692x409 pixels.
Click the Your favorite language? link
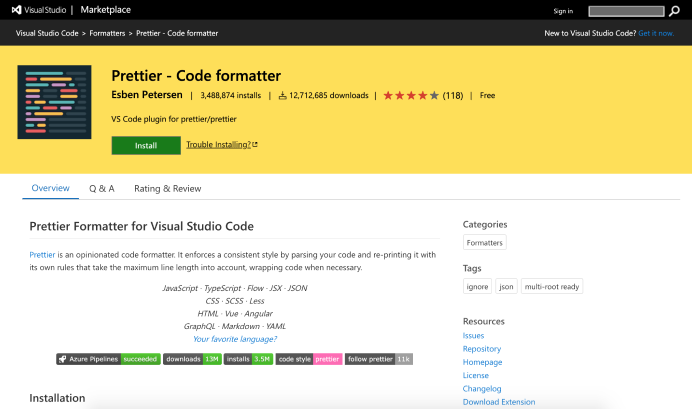pyautogui.click(x=235, y=339)
